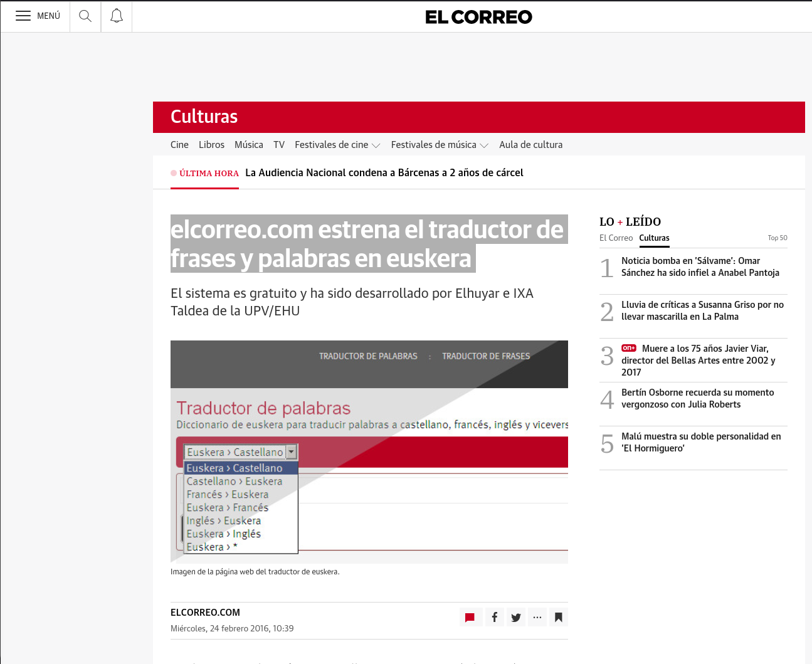Viewport: 812px width, 664px height.
Task: Click the on+ badge on Javier Viar story
Action: (629, 348)
